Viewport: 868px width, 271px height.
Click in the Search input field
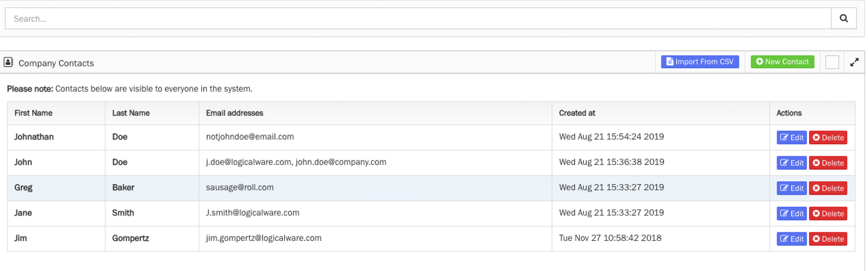[x=417, y=19]
